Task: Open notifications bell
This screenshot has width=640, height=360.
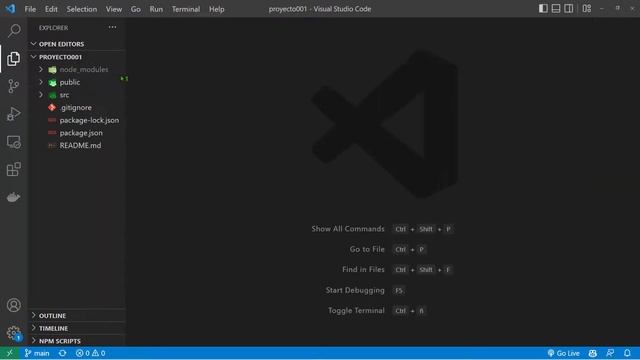Action: coord(627,353)
